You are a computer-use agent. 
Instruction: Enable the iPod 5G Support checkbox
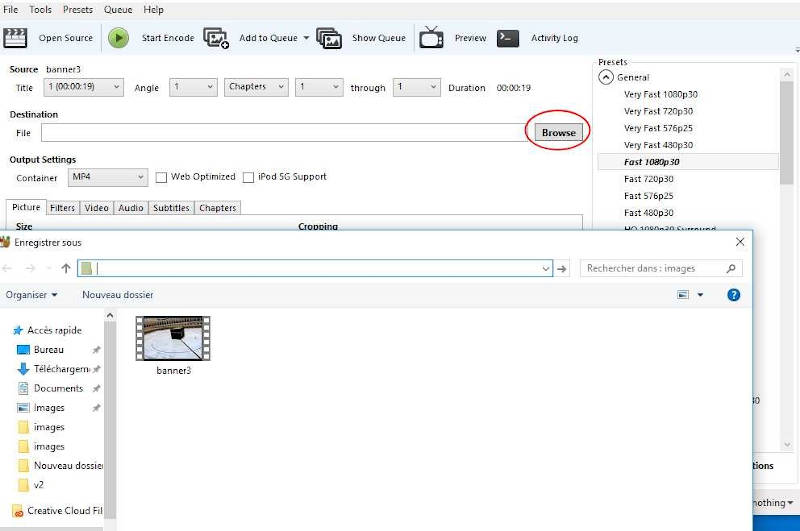click(248, 178)
